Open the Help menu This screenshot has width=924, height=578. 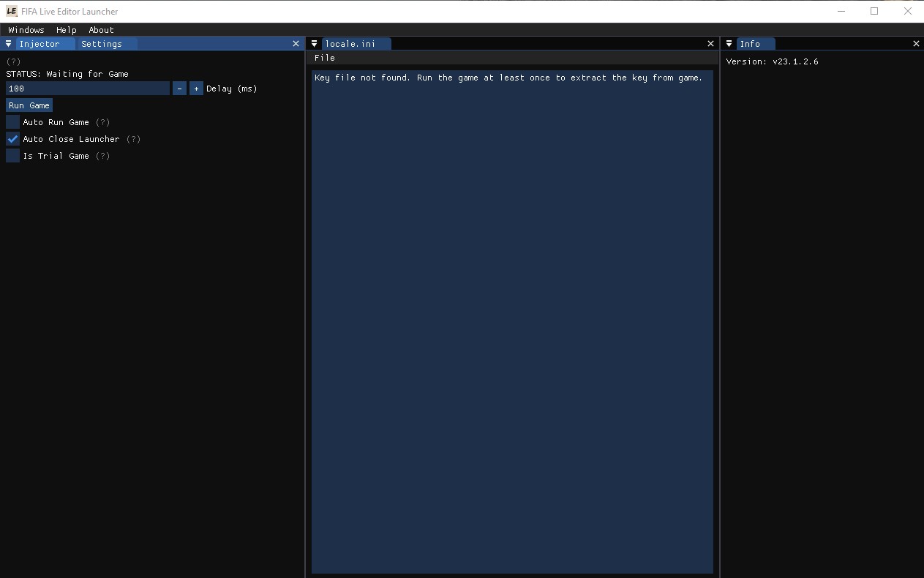point(67,30)
